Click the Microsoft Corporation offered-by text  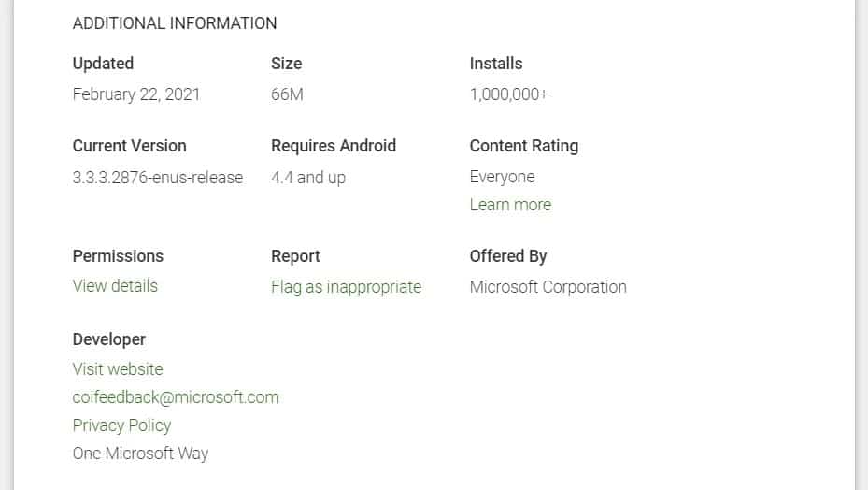pos(548,287)
